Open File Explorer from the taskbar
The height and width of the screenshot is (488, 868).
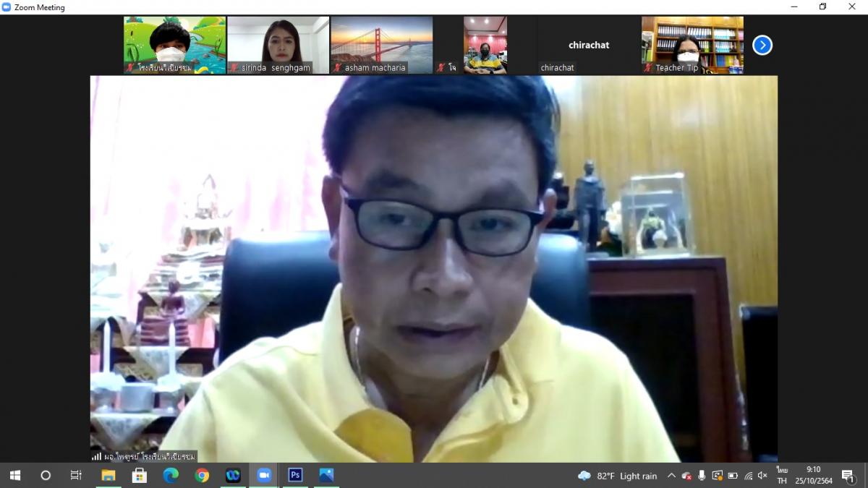109,475
